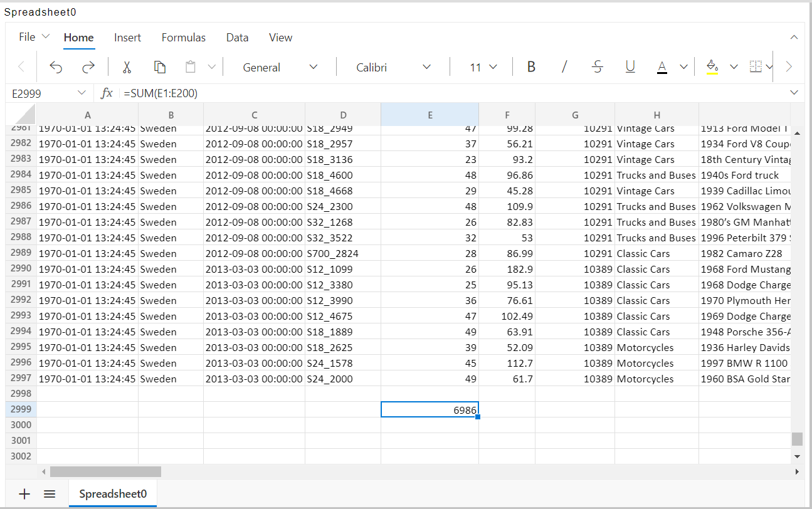Switch to the View tab
This screenshot has width=812, height=509.
(280, 38)
